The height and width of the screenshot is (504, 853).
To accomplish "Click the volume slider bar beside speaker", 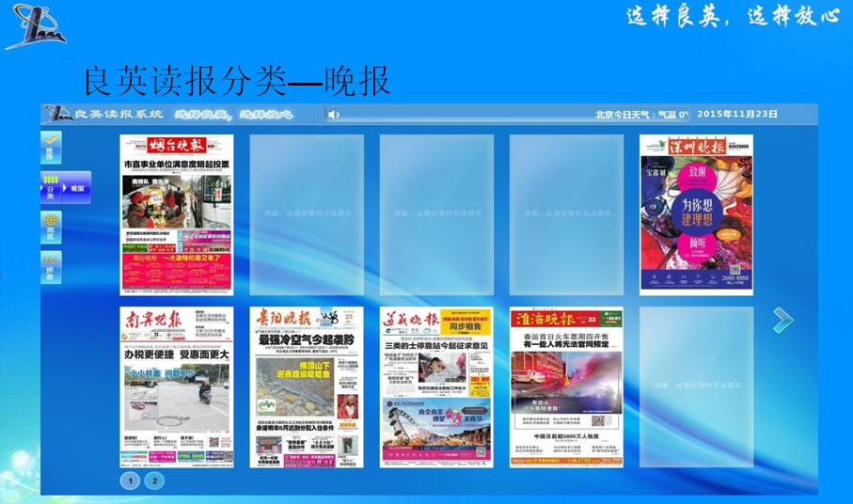I will (451, 115).
